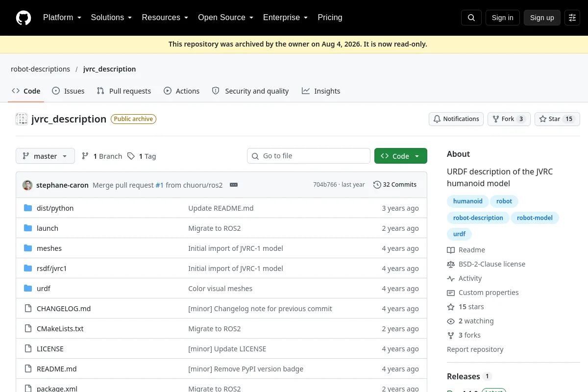Image resolution: width=588 pixels, height=392 pixels.
Task: Expand the Platform menu
Action: pos(62,18)
